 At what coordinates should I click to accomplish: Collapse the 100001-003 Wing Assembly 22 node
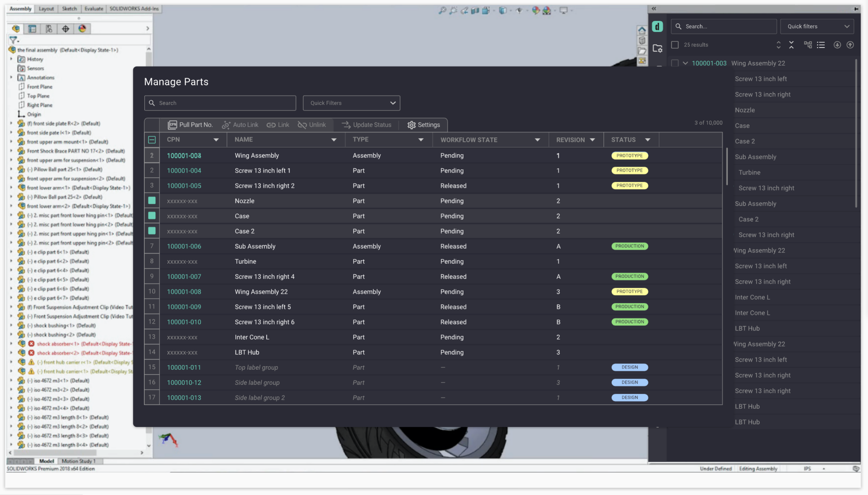[x=685, y=63]
